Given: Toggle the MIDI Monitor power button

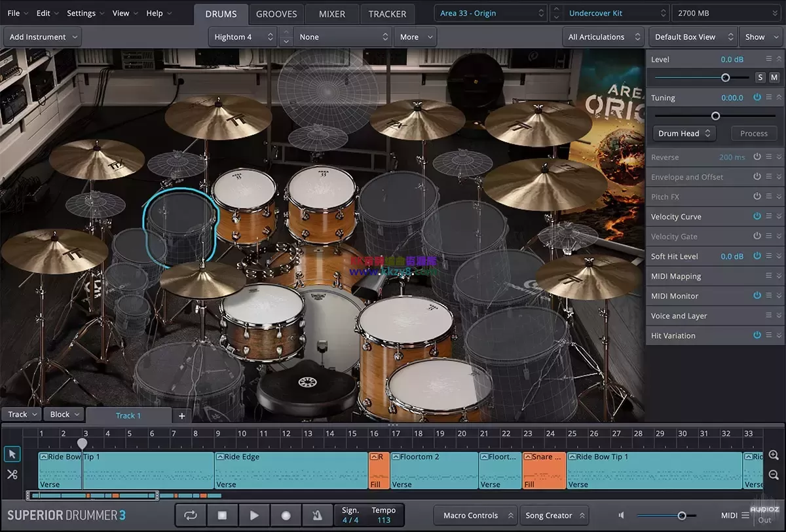Looking at the screenshot, I should click(x=757, y=295).
